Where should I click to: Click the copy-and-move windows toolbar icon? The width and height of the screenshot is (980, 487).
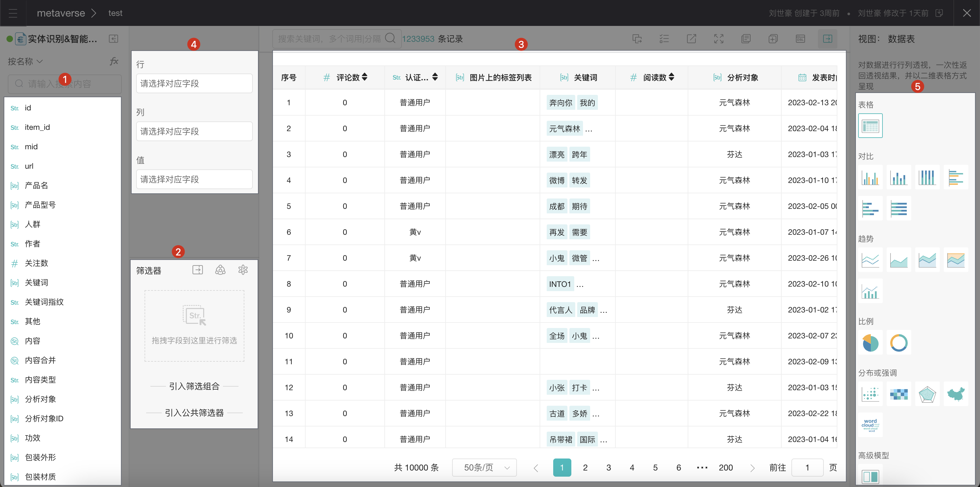click(x=637, y=39)
